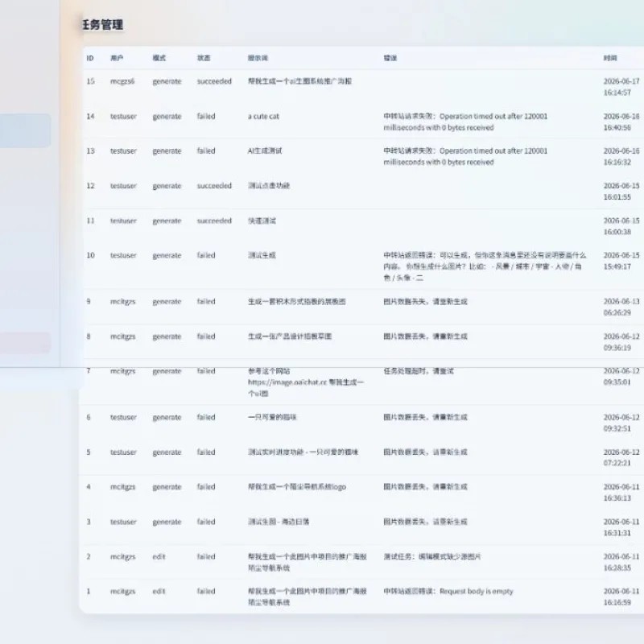Click the ID column header

[x=90, y=58]
